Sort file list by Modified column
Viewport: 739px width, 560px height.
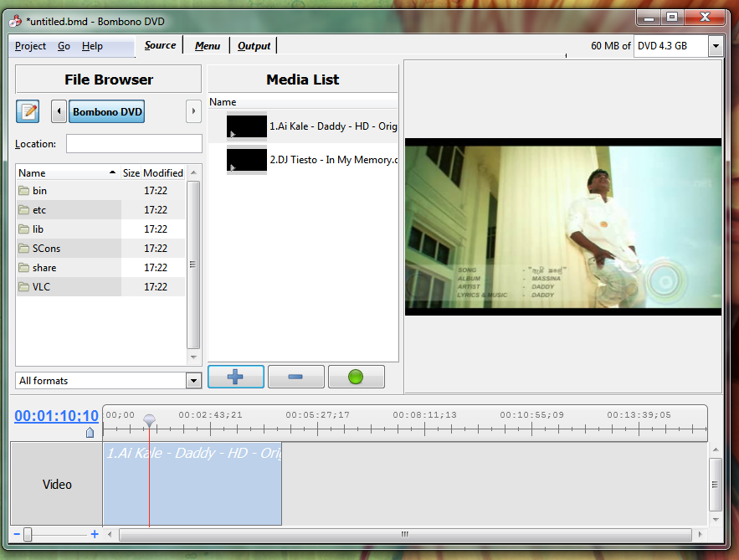click(x=163, y=173)
